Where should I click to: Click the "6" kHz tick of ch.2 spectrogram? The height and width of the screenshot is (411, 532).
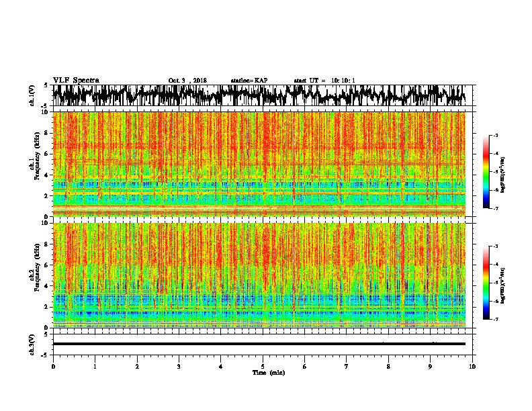click(47, 265)
